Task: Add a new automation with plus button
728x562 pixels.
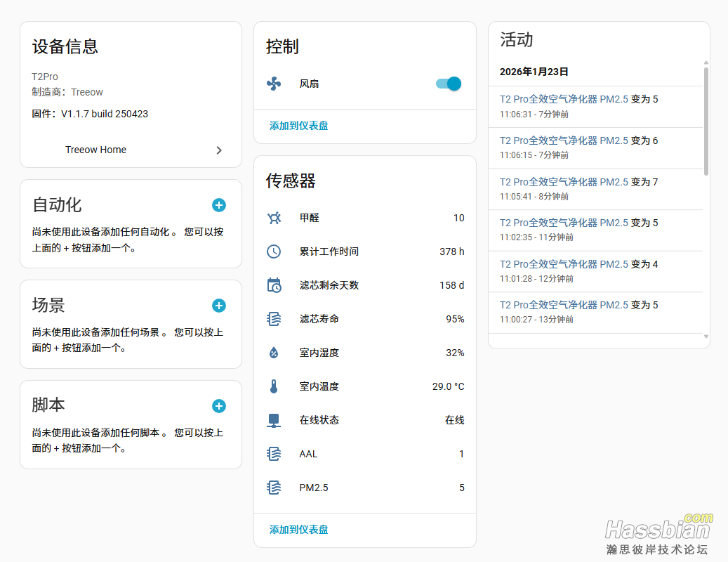Action: click(219, 205)
